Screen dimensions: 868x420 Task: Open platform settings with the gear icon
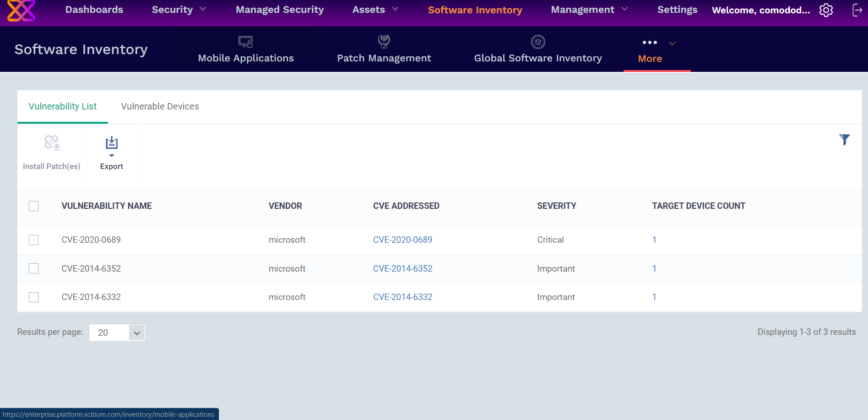826,10
